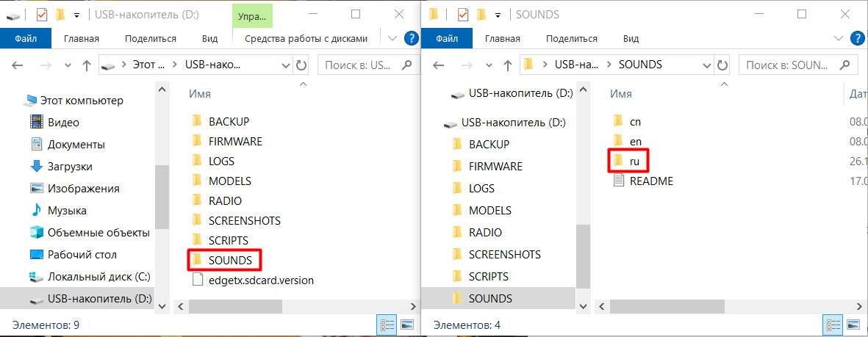Refresh the USB drive folder view

[x=301, y=65]
